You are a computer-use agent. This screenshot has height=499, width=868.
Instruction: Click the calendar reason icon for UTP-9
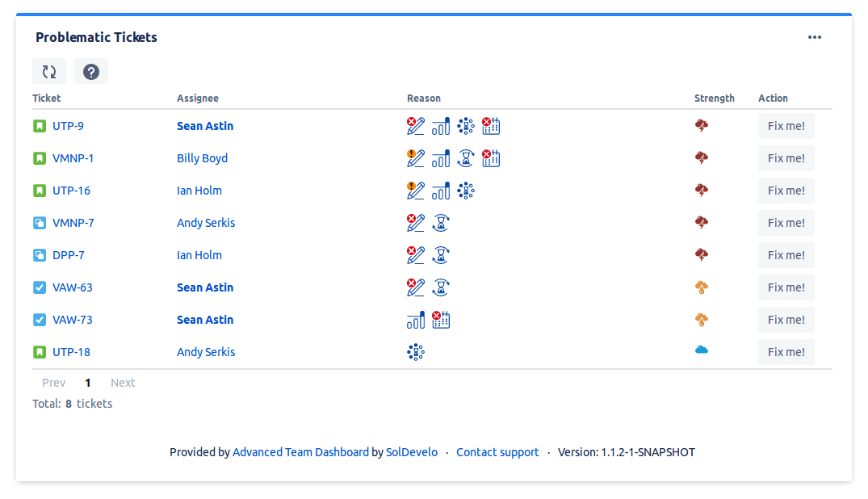(x=490, y=126)
